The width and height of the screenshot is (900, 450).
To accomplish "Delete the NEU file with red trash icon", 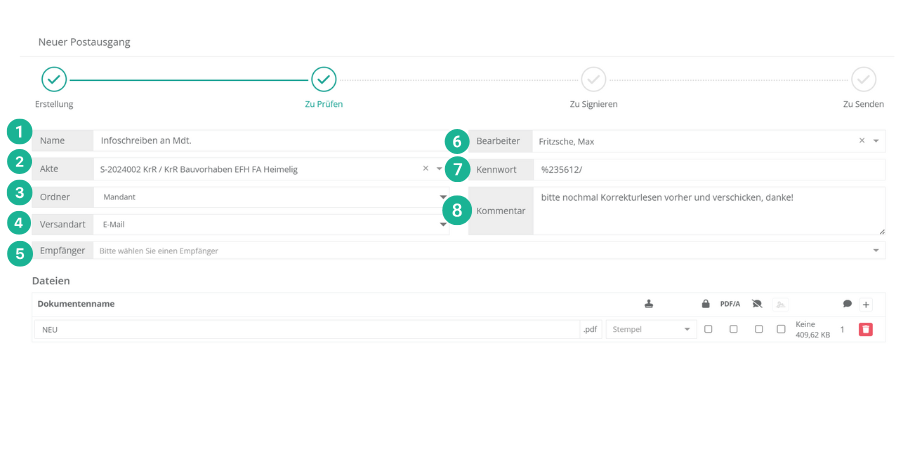I will click(x=865, y=329).
